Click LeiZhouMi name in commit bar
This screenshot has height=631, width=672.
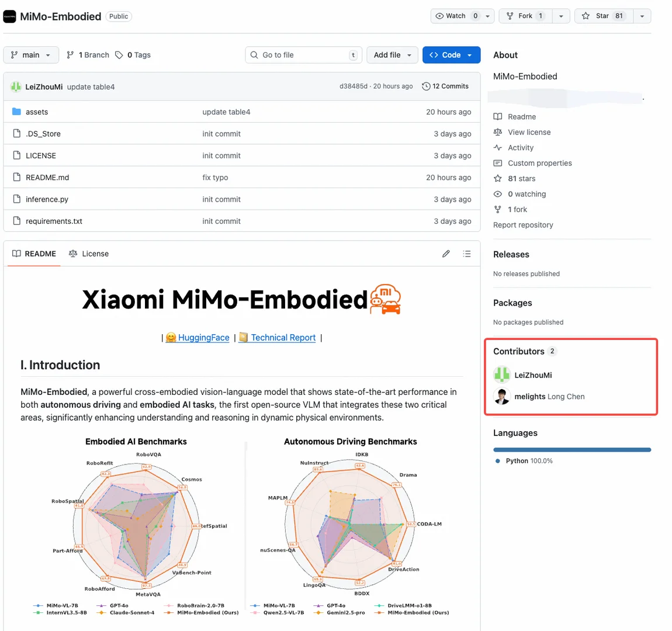pos(44,86)
